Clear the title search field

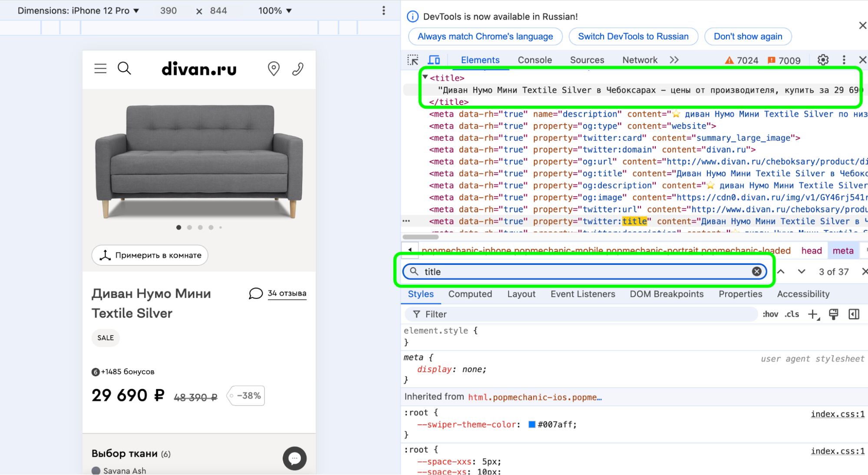point(756,271)
